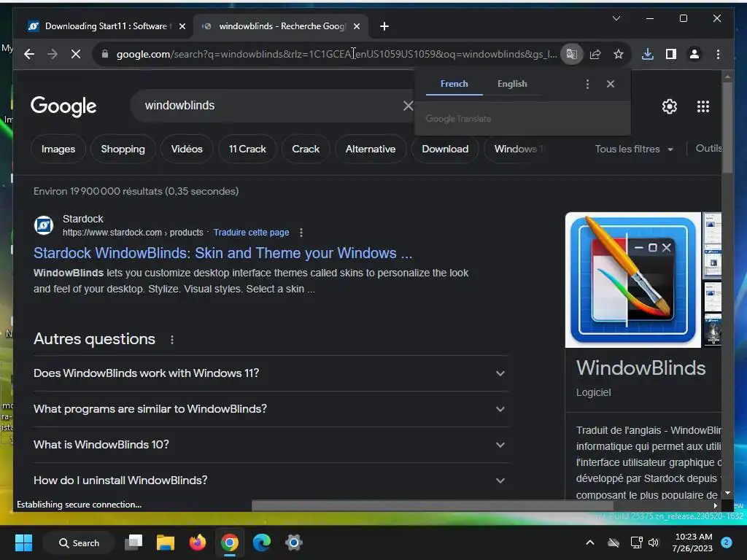
Task: Open Chrome's three-dot main menu
Action: (718, 54)
